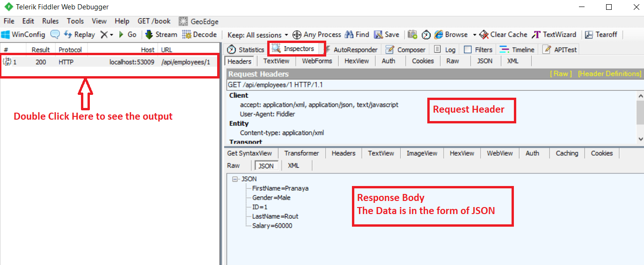Select the session row /api/employees/1
Image resolution: width=644 pixels, height=265 pixels.
(x=110, y=62)
